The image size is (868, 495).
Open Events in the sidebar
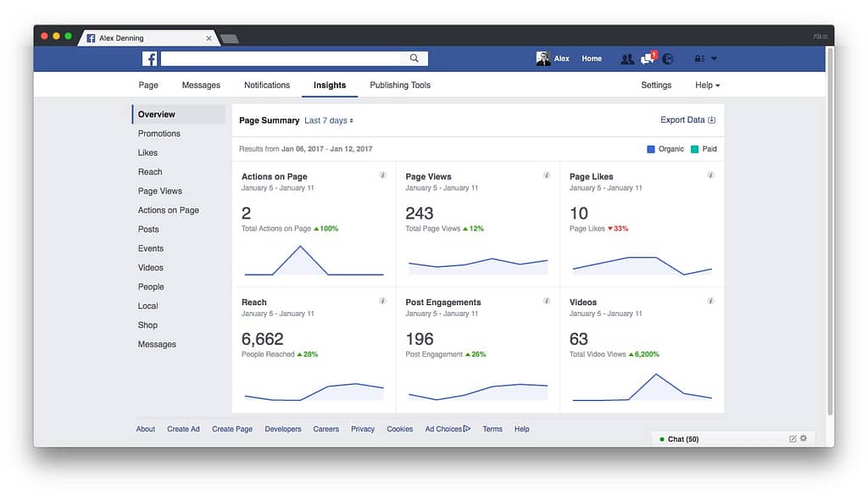[151, 248]
